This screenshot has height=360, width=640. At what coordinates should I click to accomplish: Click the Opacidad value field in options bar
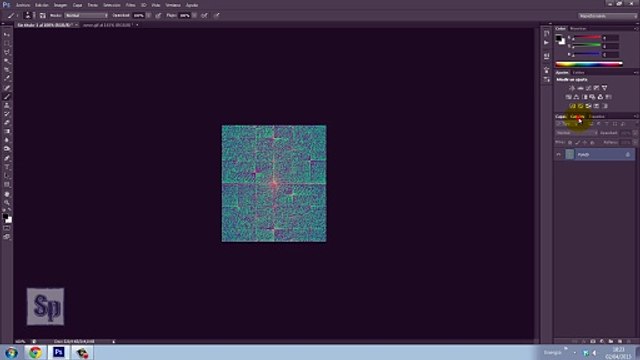pos(139,16)
